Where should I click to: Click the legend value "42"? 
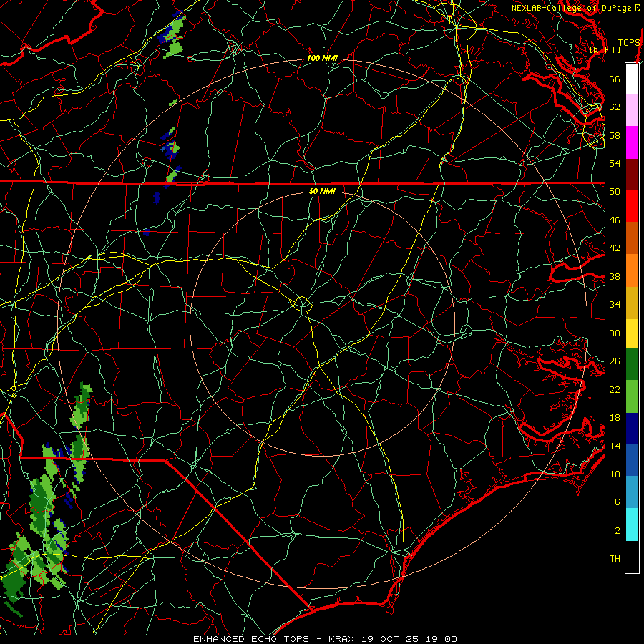[615, 248]
